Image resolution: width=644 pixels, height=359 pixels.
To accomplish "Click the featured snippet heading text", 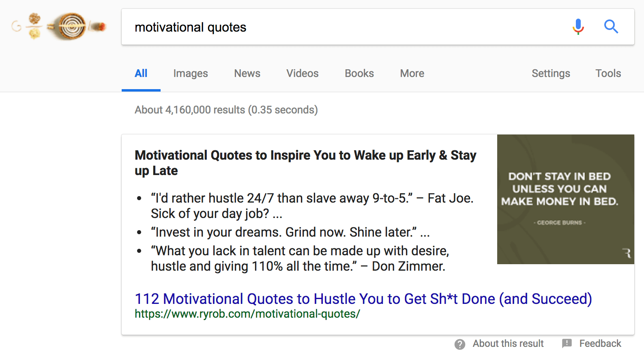I will (305, 163).
